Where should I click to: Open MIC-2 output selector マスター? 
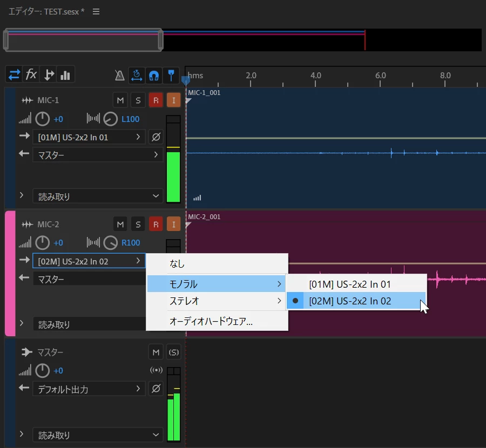click(89, 279)
